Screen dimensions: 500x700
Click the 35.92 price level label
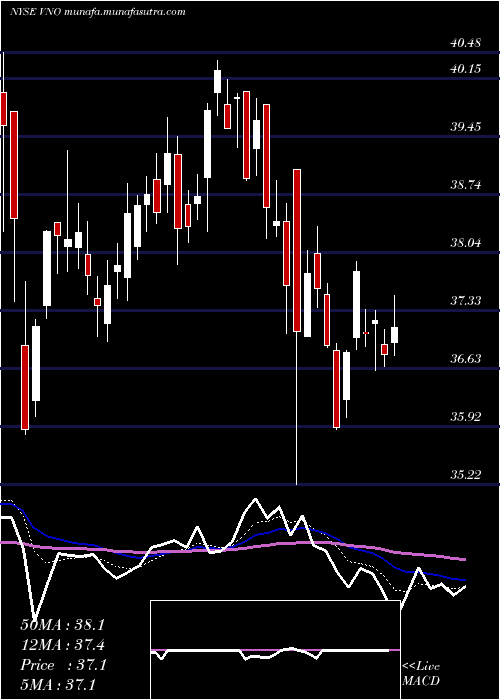pyautogui.click(x=466, y=417)
